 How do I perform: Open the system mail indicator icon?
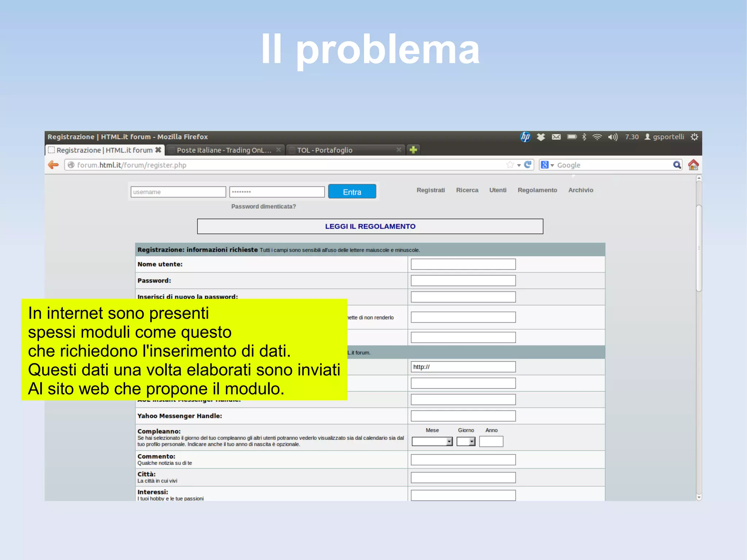(x=556, y=137)
